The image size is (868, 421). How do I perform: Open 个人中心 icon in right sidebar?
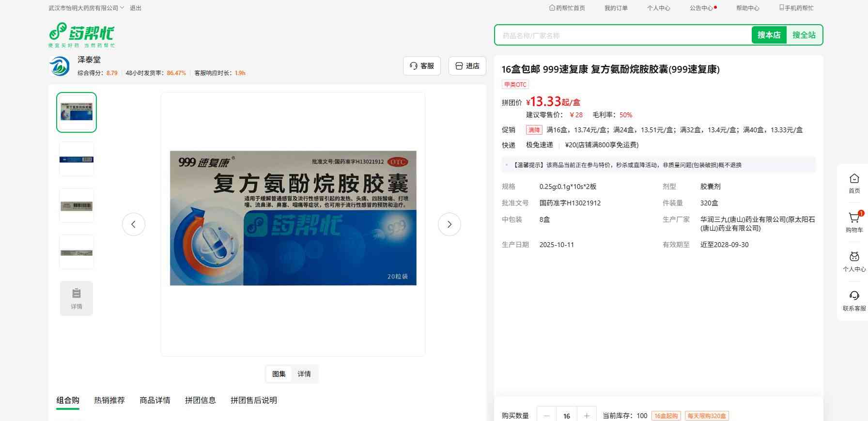click(x=854, y=257)
